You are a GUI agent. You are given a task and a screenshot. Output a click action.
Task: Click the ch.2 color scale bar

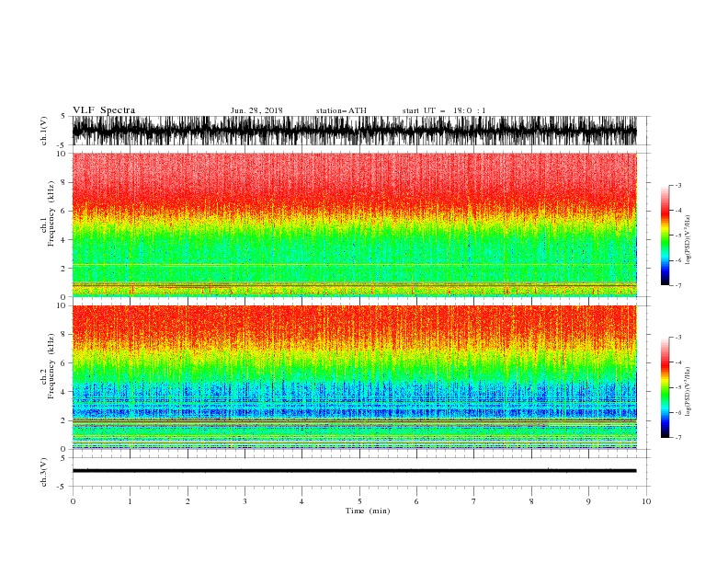coord(665,387)
